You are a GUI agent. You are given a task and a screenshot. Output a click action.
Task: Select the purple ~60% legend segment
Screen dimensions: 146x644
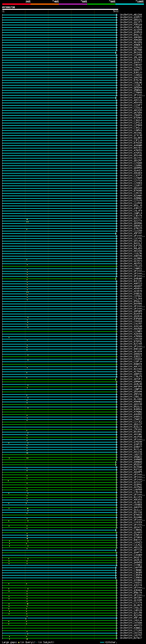(x=73, y=4)
